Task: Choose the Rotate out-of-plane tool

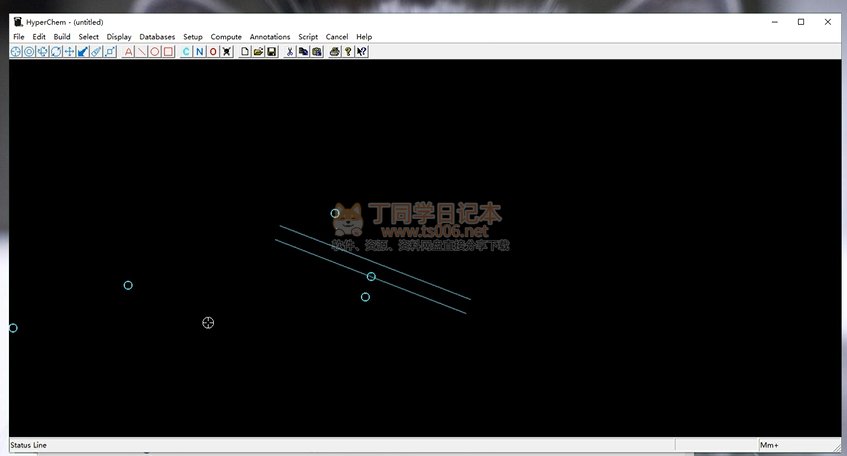Action: pyautogui.click(x=43, y=52)
